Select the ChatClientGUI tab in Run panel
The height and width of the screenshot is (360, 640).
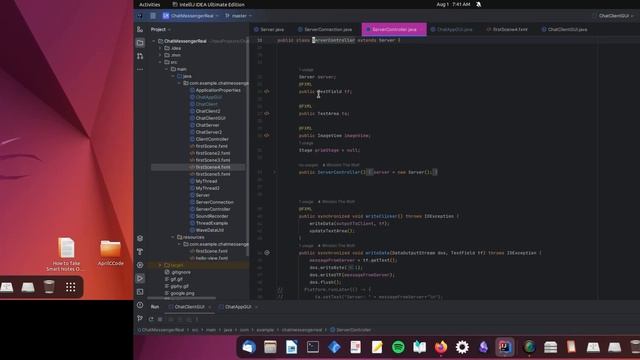[190, 307]
